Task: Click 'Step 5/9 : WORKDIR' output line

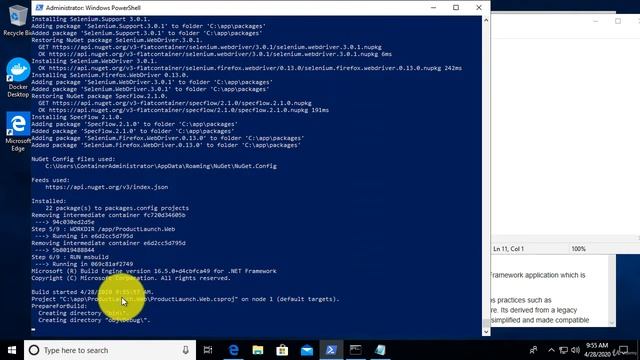Action: [103, 229]
